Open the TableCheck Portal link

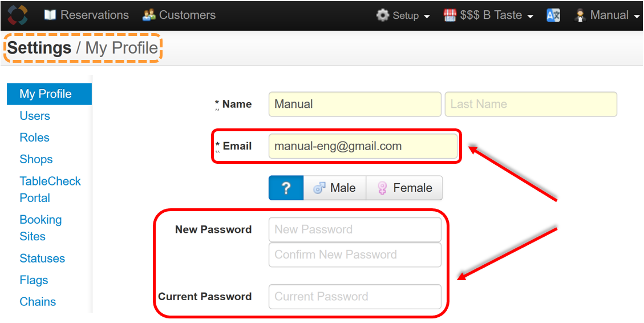coord(50,189)
